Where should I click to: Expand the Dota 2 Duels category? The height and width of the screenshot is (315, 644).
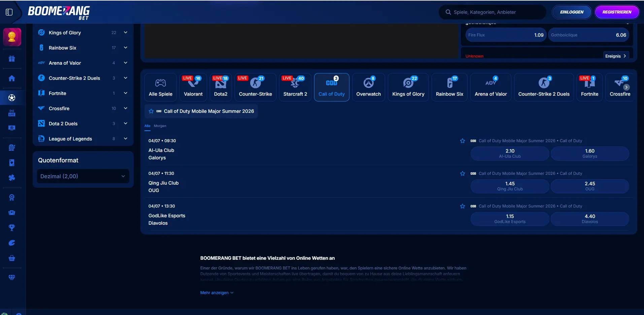126,123
